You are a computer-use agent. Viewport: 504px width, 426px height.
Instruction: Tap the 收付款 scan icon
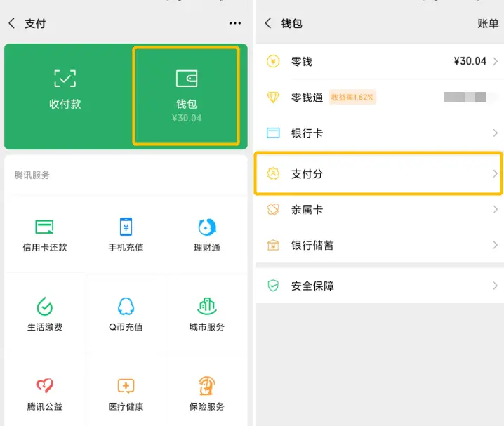(65, 79)
